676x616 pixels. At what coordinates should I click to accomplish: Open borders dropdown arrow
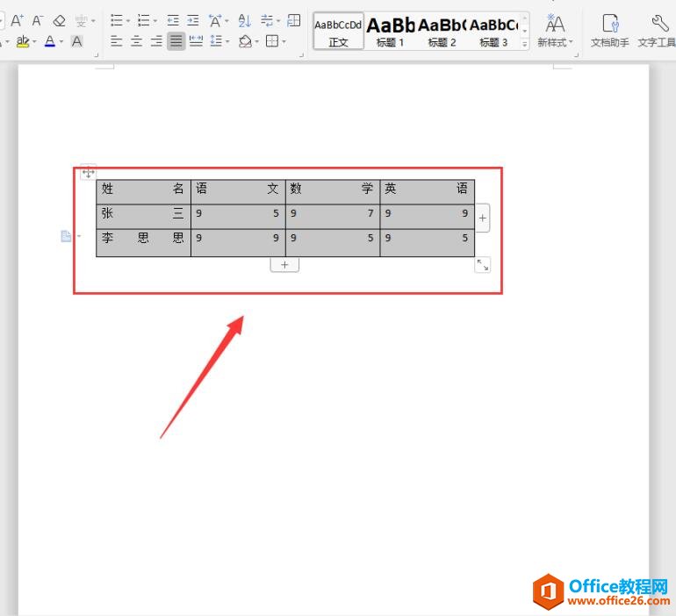point(284,42)
